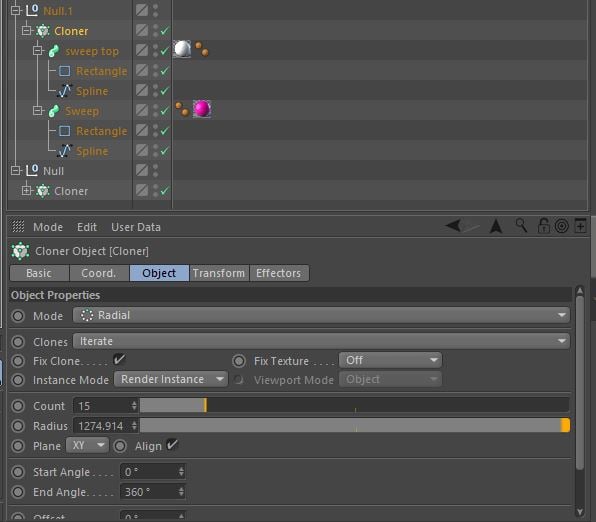The image size is (596, 522).
Task: Click the Null.1 object icon
Action: (32, 10)
